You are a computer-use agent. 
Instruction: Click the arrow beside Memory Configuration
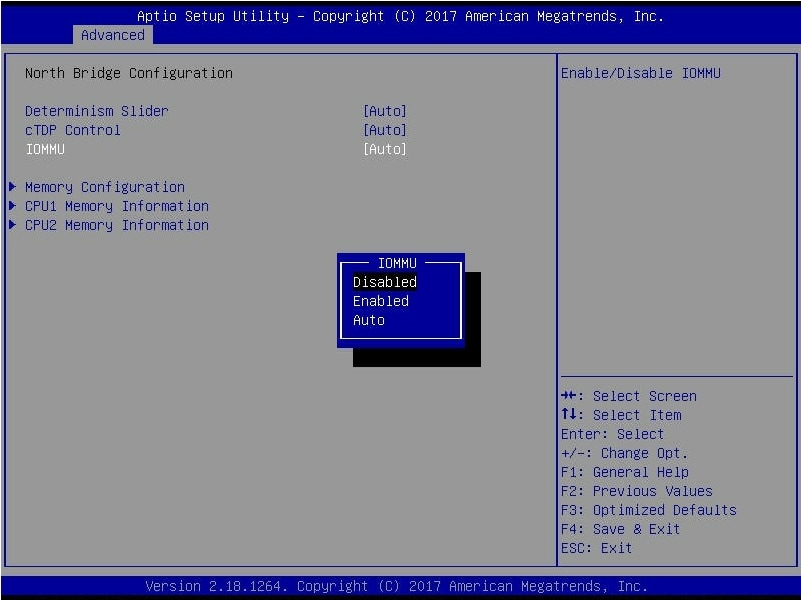coord(12,187)
